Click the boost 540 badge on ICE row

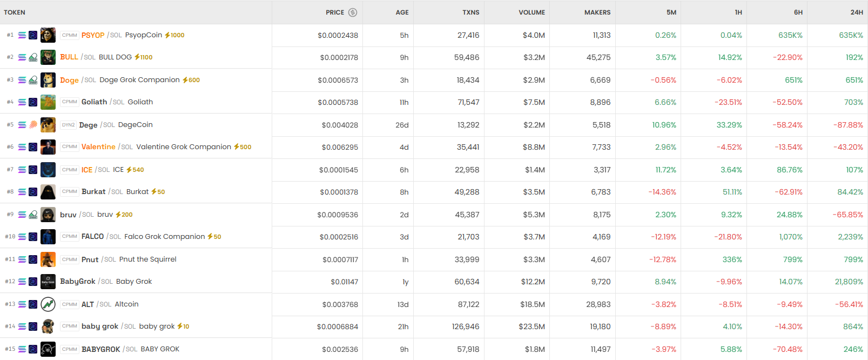click(135, 170)
